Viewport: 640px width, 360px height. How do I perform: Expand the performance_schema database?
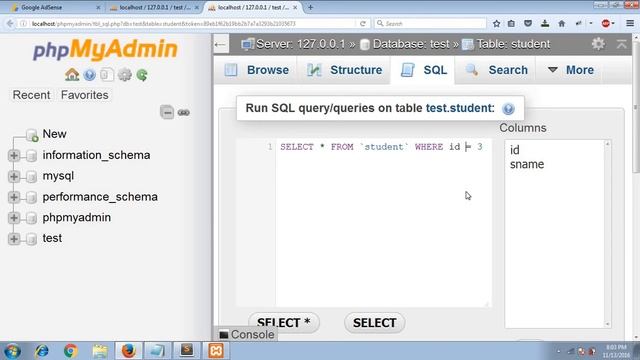pyautogui.click(x=14, y=197)
